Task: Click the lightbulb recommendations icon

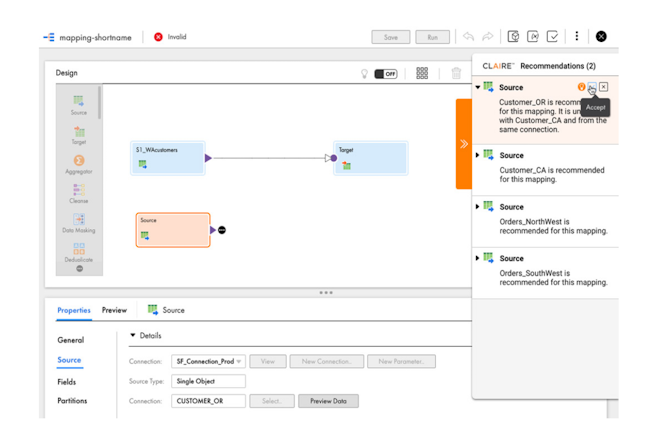Action: point(364,74)
